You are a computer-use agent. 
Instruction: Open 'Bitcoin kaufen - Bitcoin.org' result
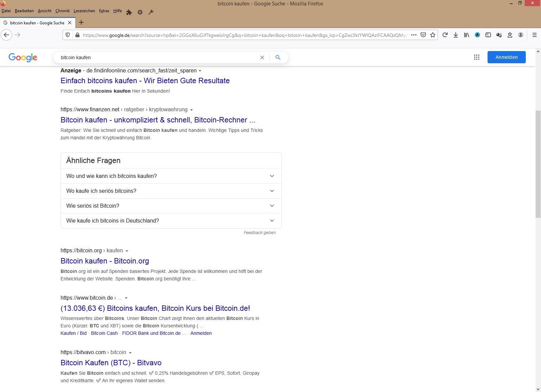point(105,261)
